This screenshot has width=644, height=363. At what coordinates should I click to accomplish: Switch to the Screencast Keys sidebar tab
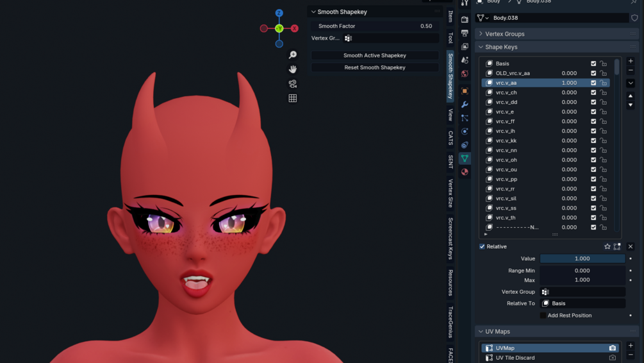450,239
